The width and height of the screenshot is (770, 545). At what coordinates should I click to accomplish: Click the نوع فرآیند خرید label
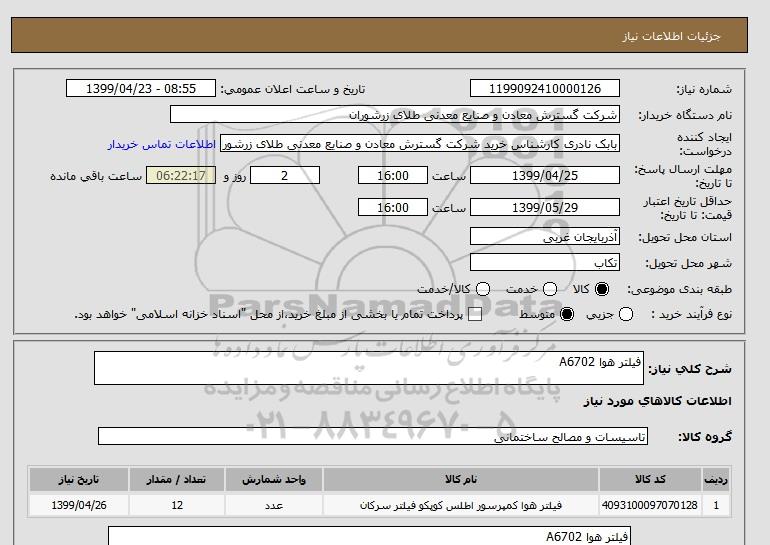(691, 314)
